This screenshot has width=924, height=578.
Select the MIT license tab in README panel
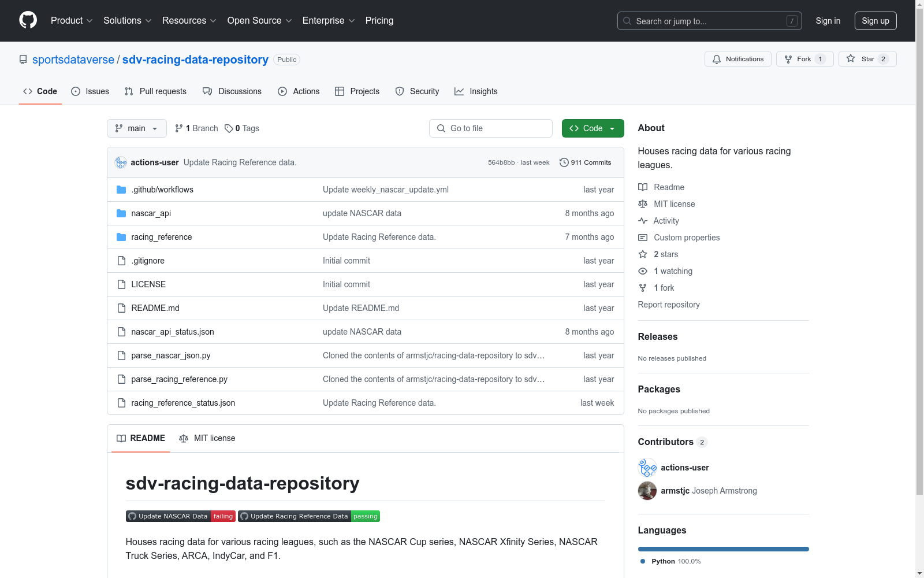tap(207, 438)
